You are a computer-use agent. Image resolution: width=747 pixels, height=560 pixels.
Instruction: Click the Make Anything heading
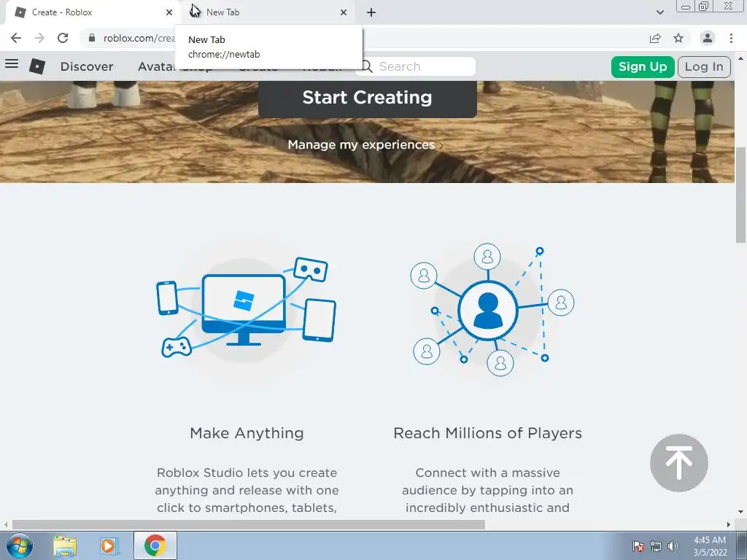coord(247,433)
